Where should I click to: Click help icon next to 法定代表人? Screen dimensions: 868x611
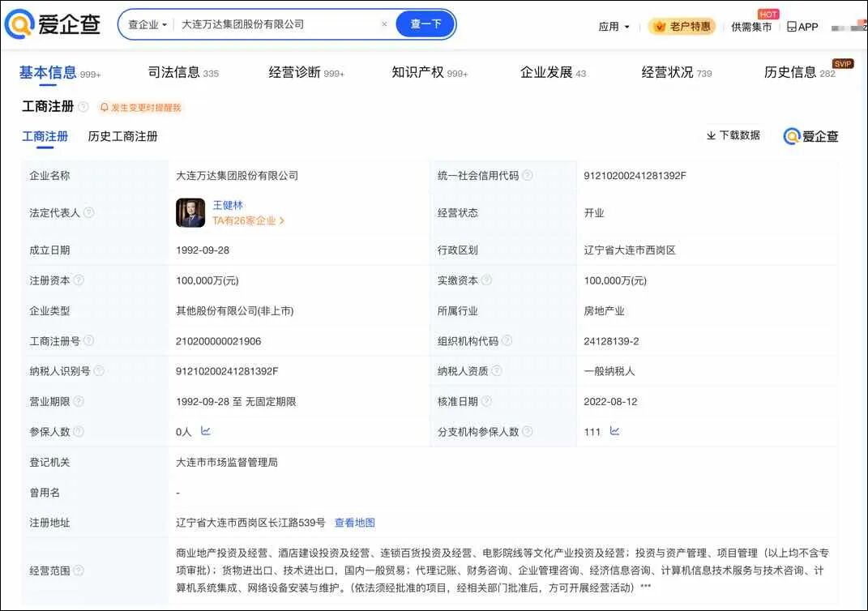click(88, 212)
